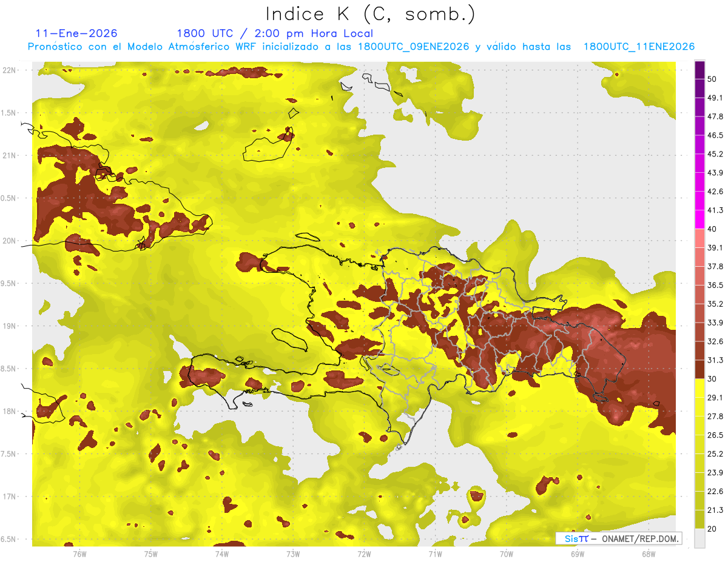The image size is (728, 562).
Task: Click the 20N latitude label
Action: tap(10, 241)
